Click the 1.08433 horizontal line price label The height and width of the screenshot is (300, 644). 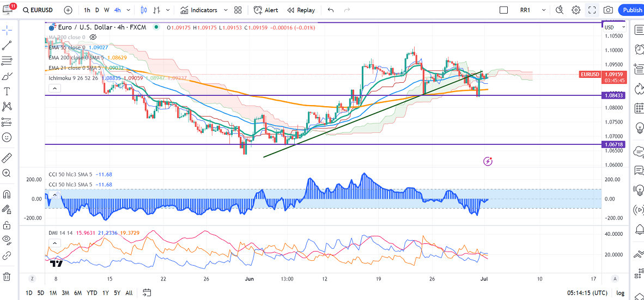tap(614, 95)
